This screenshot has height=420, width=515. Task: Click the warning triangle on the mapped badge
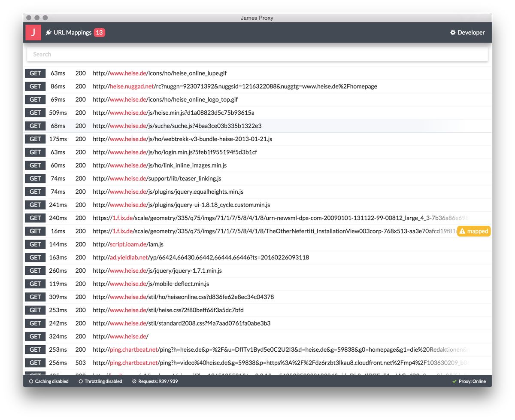click(463, 231)
